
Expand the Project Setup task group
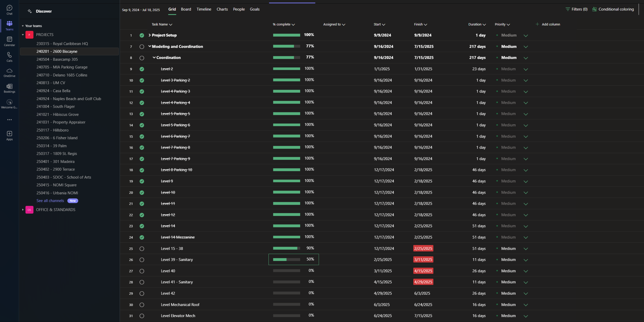point(149,35)
